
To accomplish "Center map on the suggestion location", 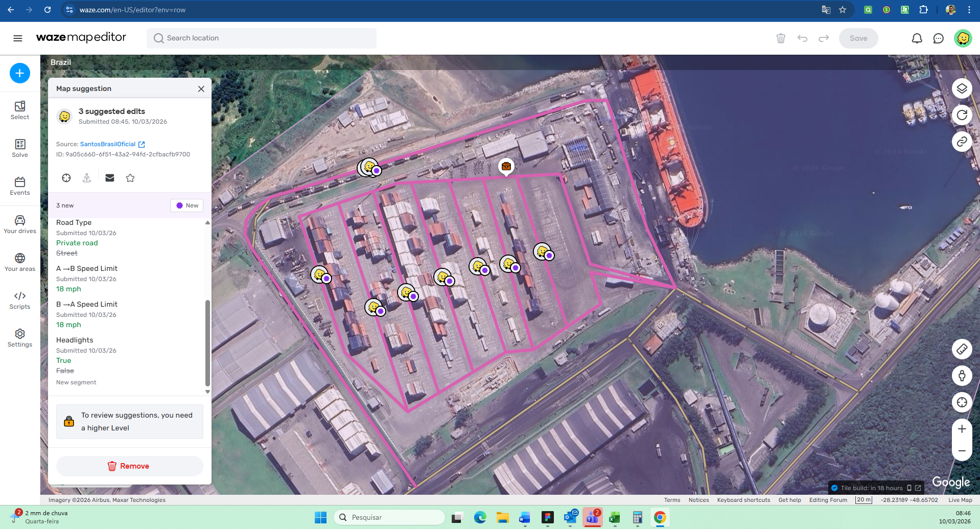I will tap(66, 178).
